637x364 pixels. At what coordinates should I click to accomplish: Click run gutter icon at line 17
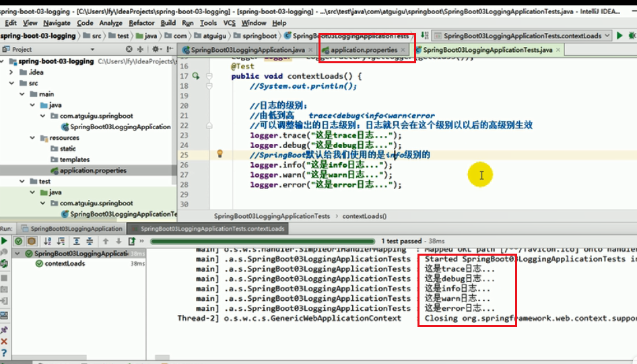pyautogui.click(x=196, y=76)
